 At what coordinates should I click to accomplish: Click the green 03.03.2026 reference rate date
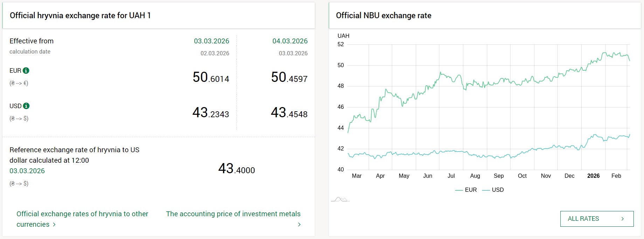27,171
